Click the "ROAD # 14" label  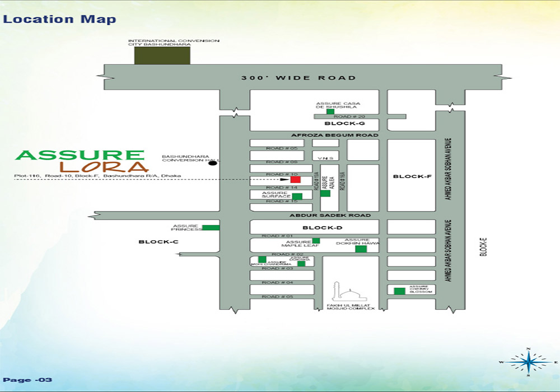(282, 188)
